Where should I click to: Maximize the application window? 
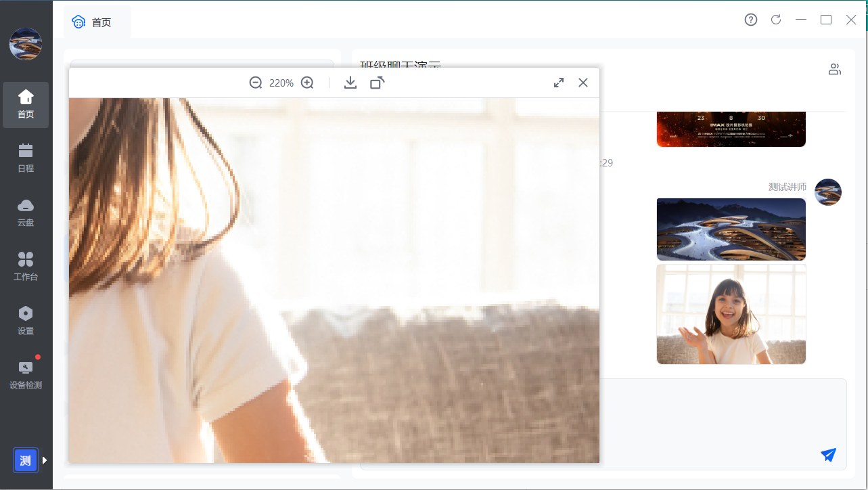click(826, 20)
